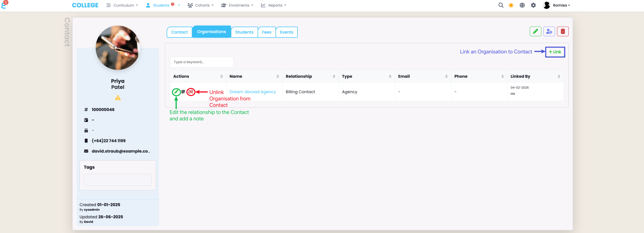
Task: Click the red delete contact trash icon
Action: 562,32
